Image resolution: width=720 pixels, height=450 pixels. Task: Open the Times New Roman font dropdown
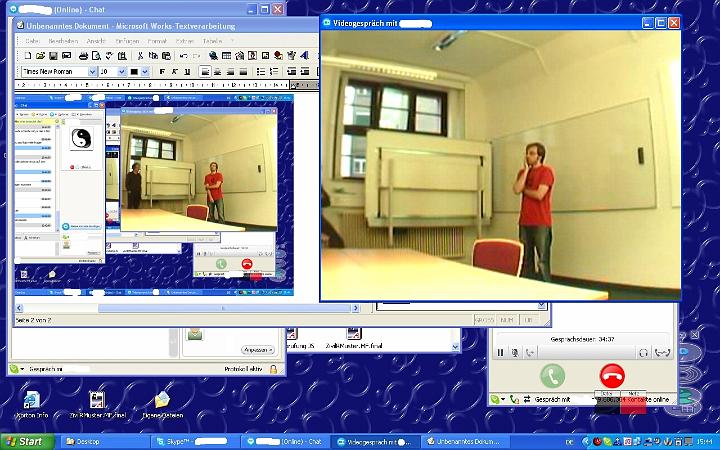(x=92, y=72)
